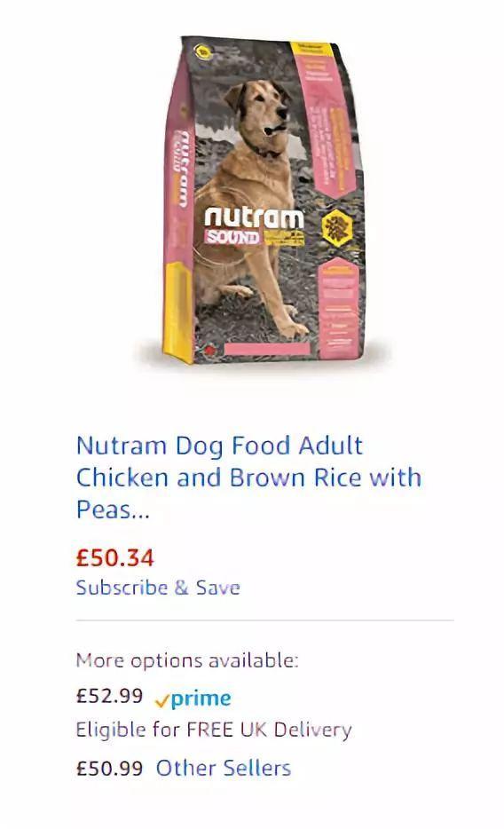Open the Nutram Dog Food Adult title link

(248, 478)
